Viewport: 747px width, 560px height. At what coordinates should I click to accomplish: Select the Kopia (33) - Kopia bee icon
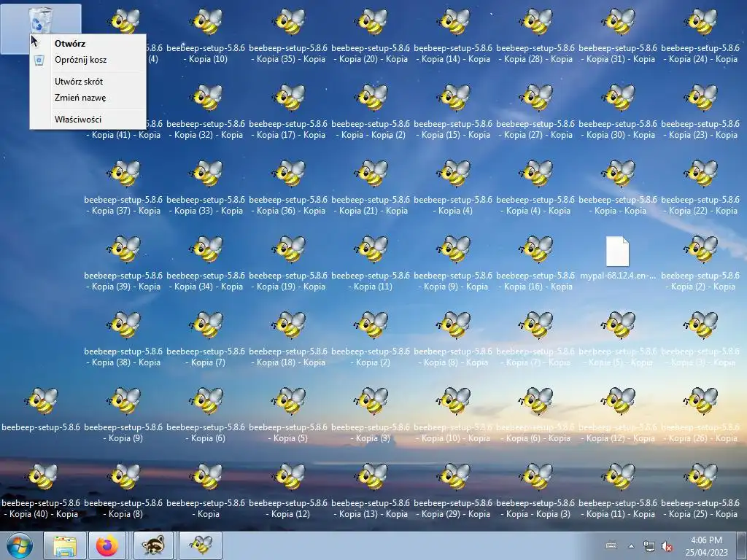[206, 173]
